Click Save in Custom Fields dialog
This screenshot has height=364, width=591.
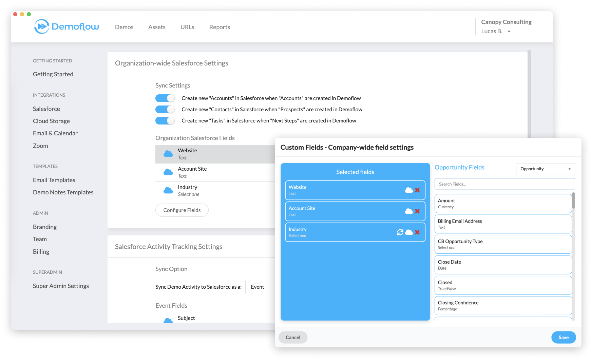coord(564,338)
